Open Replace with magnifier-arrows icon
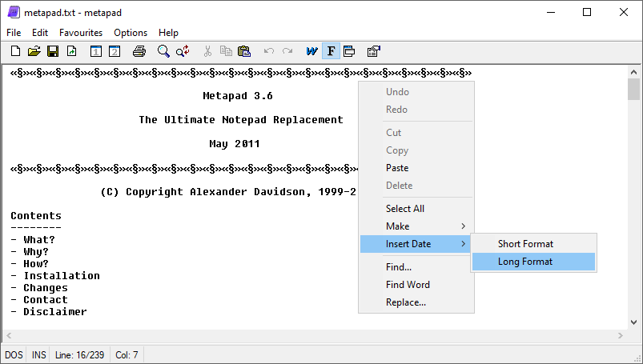Screen dimensions: 643x364 [x=183, y=51]
